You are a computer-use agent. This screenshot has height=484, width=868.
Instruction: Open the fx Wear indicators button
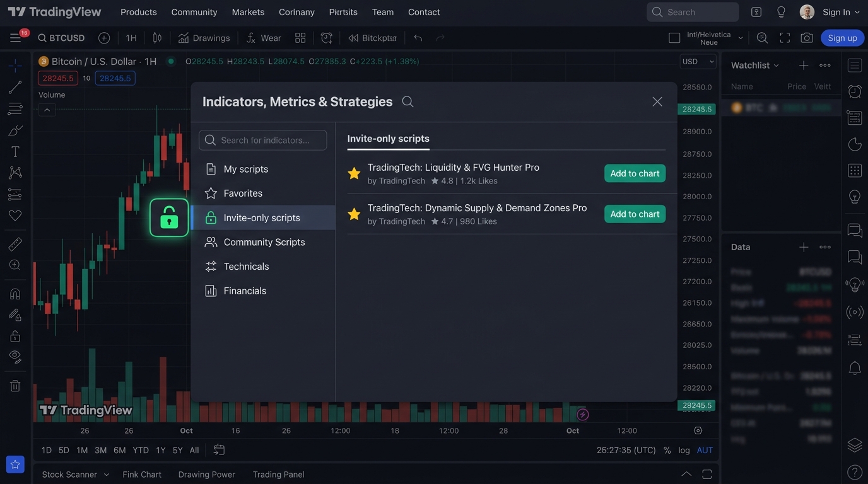264,38
